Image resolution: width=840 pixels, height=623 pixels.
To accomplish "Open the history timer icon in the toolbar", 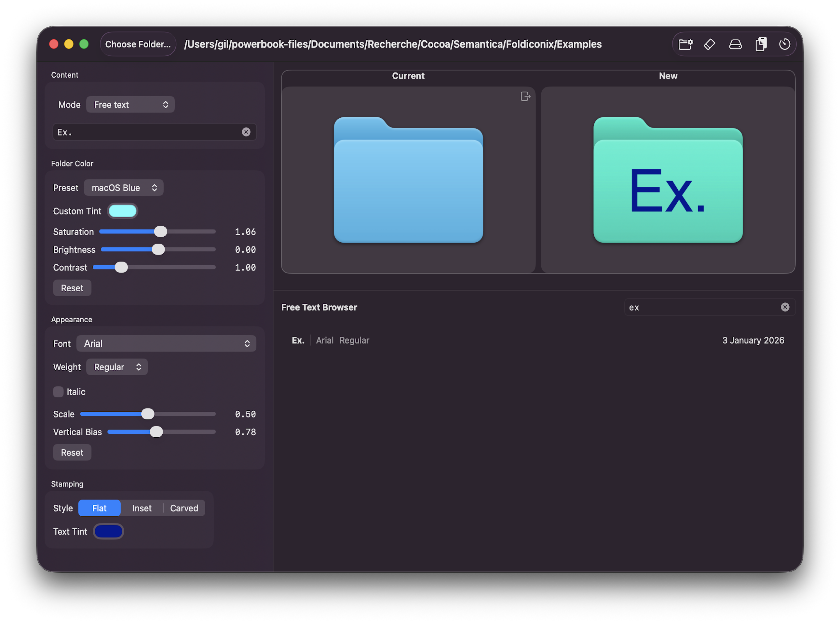I will point(785,44).
